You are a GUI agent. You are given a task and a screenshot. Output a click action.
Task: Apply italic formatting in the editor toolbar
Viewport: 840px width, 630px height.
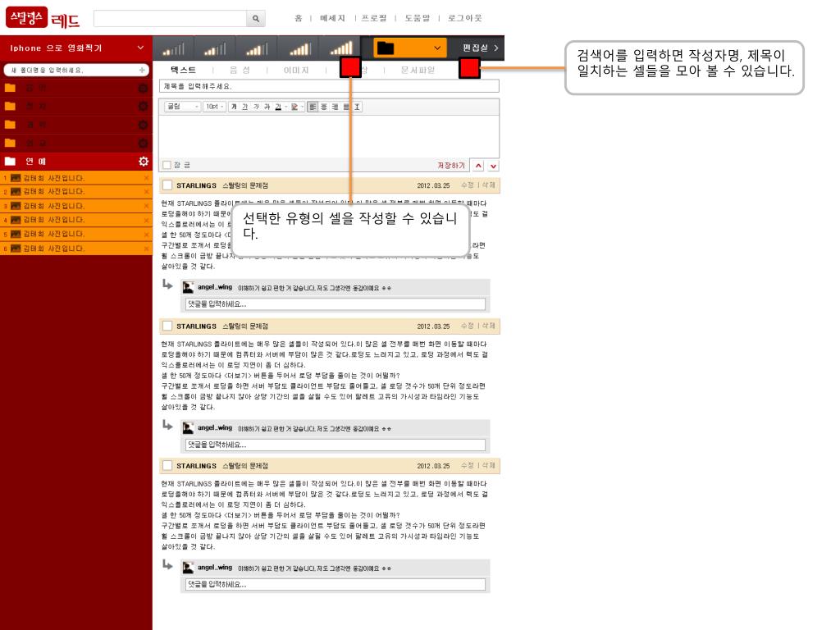point(256,107)
